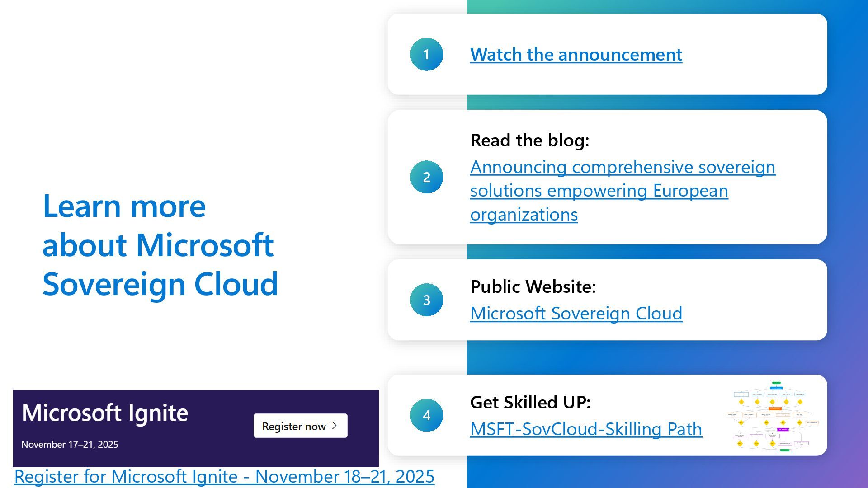Click the Read the blog label
Viewport: 868px width, 488px height.
529,141
